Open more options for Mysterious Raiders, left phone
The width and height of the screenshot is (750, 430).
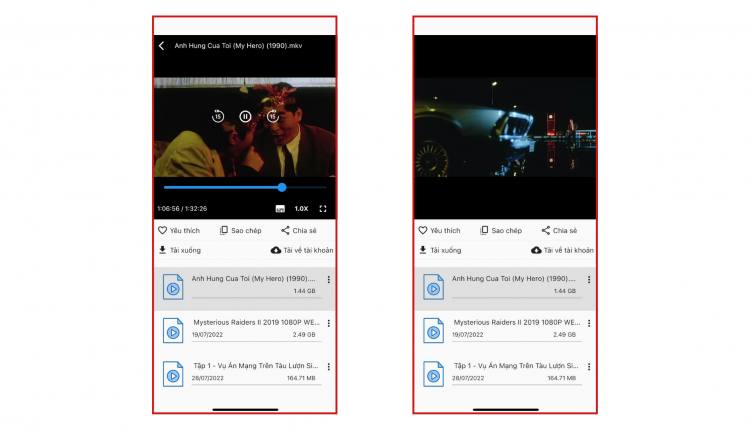tap(329, 323)
